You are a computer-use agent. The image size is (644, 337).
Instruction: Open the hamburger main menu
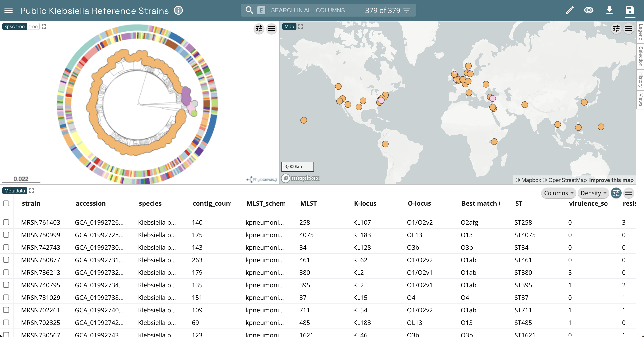click(9, 10)
